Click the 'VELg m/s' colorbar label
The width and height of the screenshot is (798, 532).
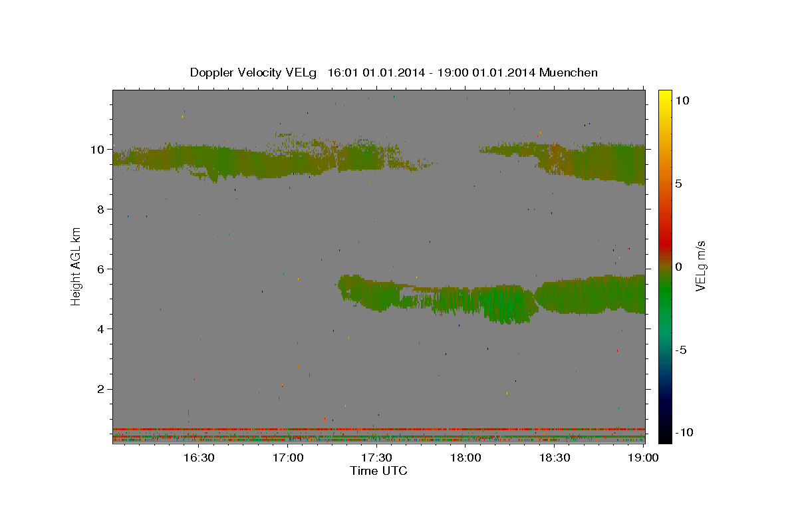(700, 265)
